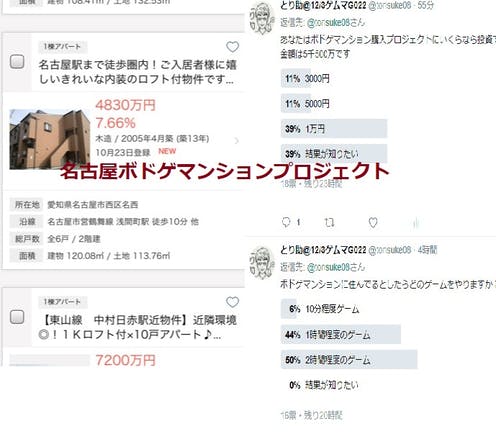The image size is (496, 439).
Task: Open top tweet's profile avatar
Action: point(262,18)
